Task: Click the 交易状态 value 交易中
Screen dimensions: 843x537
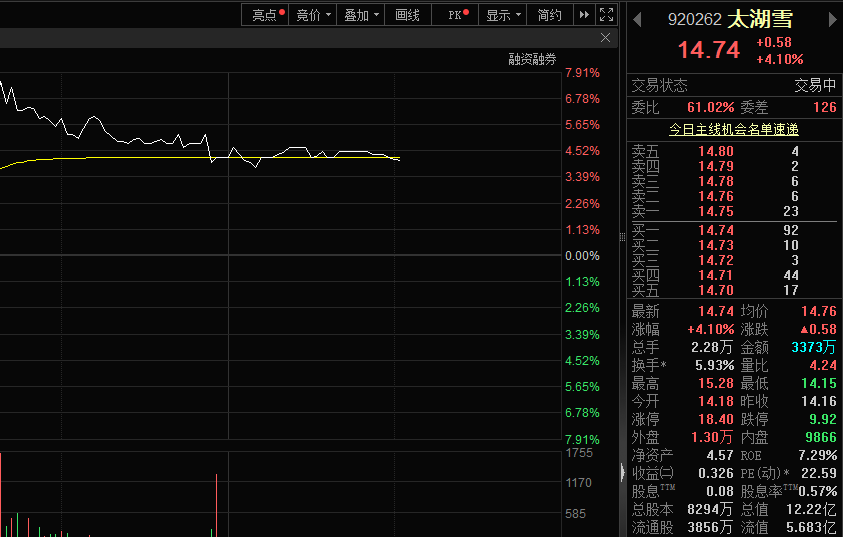Action: pos(815,85)
